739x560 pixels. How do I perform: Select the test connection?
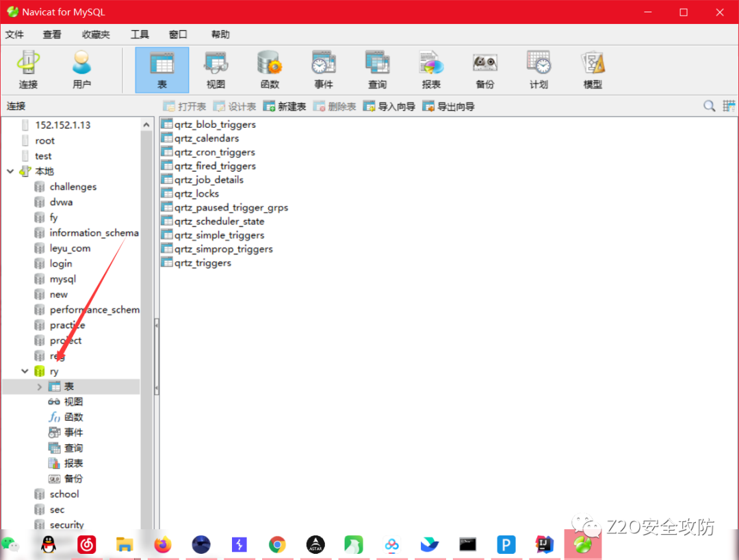point(43,156)
